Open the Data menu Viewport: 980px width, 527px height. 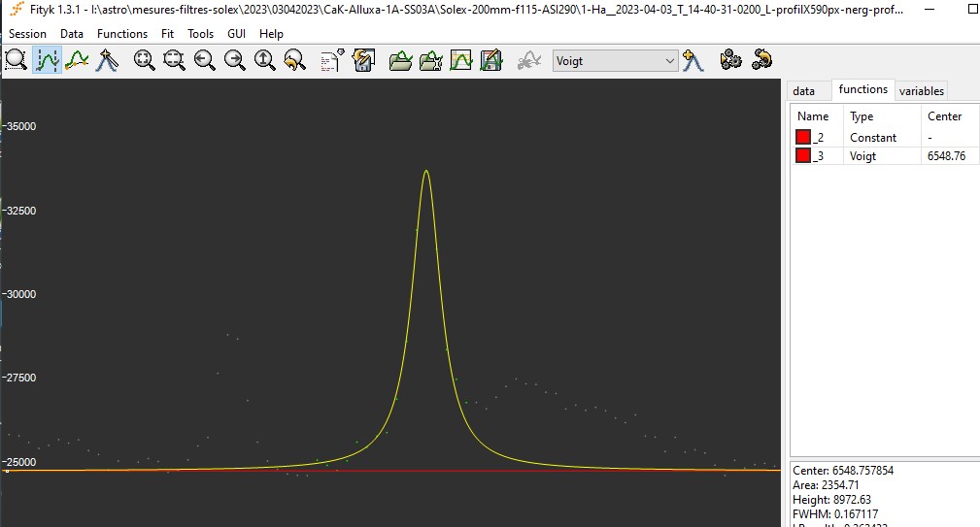click(71, 34)
